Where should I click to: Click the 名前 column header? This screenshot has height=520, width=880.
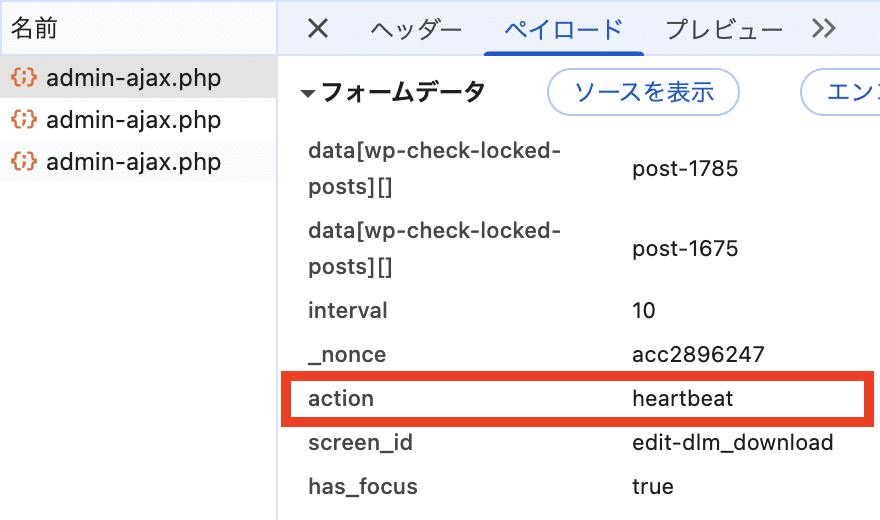[35, 28]
